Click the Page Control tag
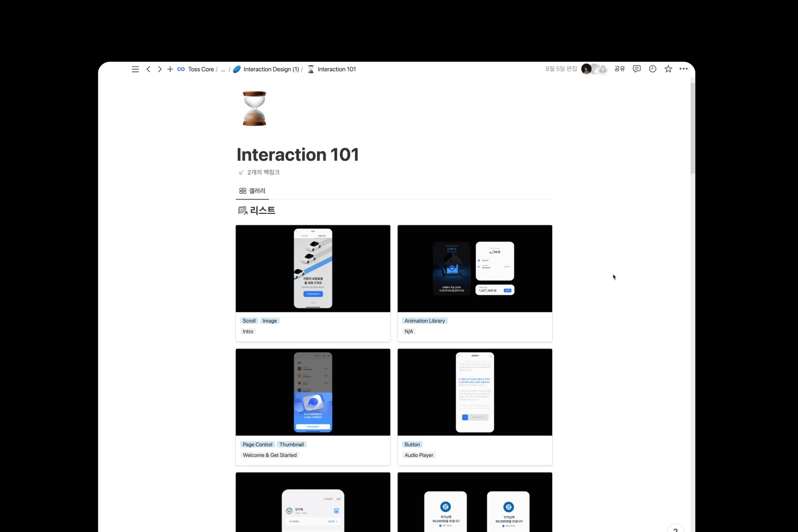 pyautogui.click(x=257, y=445)
